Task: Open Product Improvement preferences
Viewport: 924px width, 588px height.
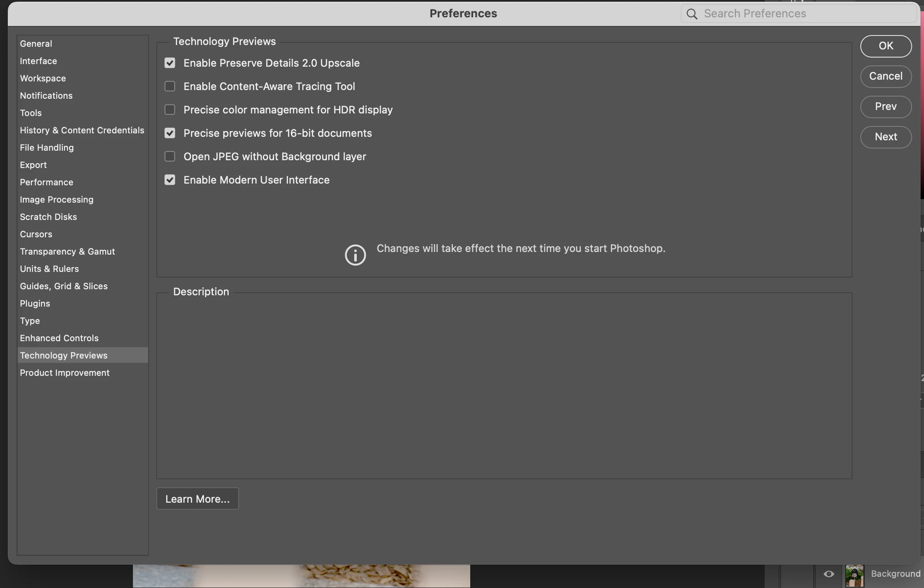Action: [x=83, y=373]
